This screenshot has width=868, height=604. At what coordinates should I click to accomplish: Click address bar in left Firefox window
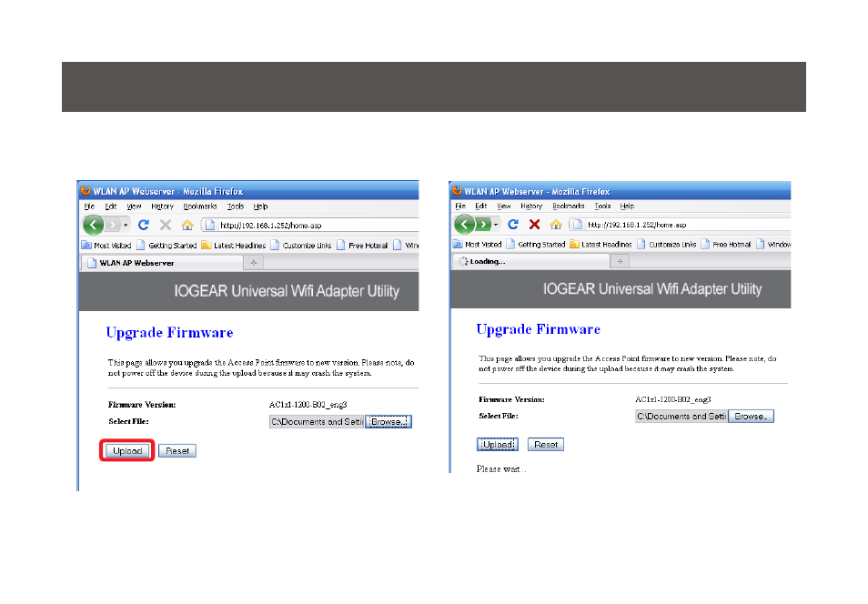(310, 226)
